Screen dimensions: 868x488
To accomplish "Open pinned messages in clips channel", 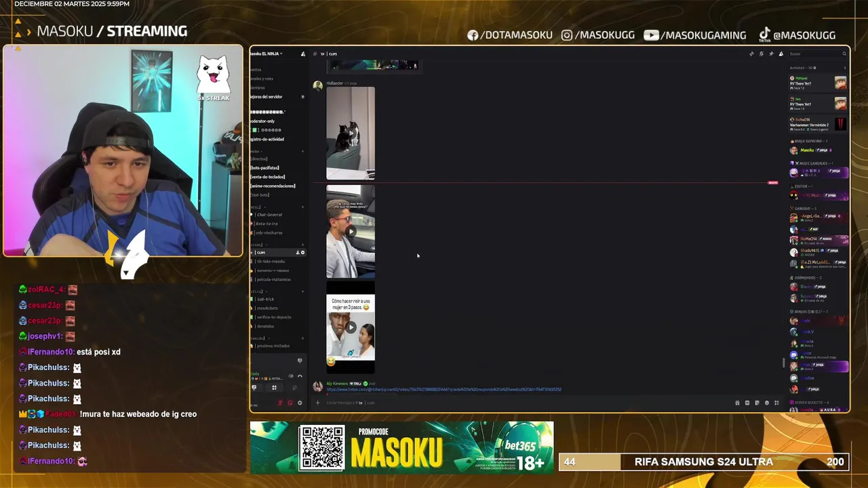I will pyautogui.click(x=771, y=54).
